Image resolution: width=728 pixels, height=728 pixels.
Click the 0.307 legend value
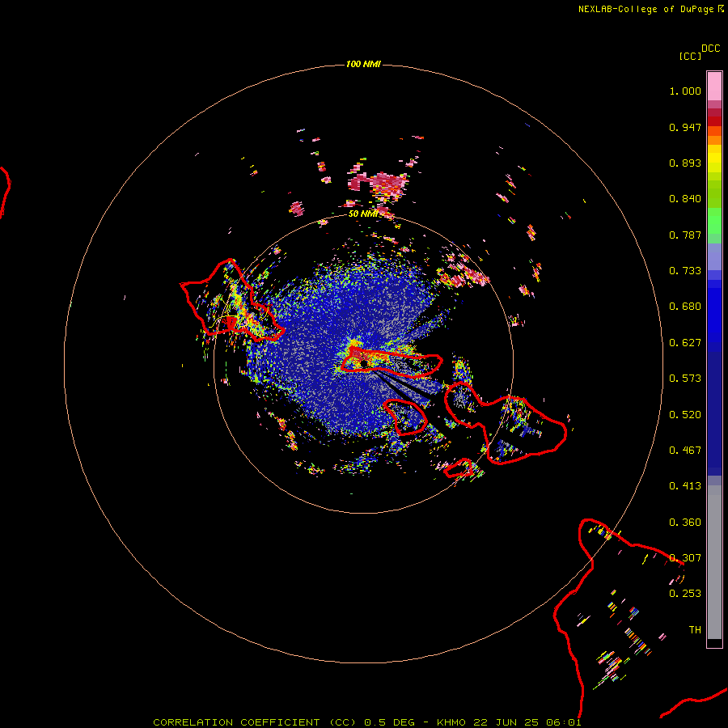tap(685, 558)
